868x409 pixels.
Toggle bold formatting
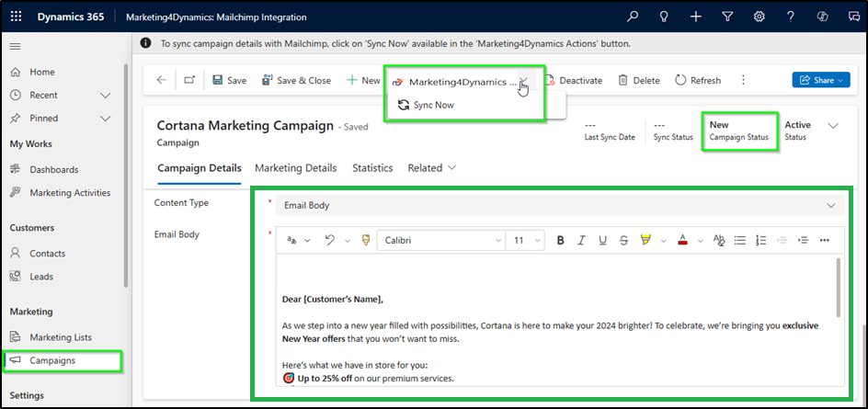click(x=560, y=240)
